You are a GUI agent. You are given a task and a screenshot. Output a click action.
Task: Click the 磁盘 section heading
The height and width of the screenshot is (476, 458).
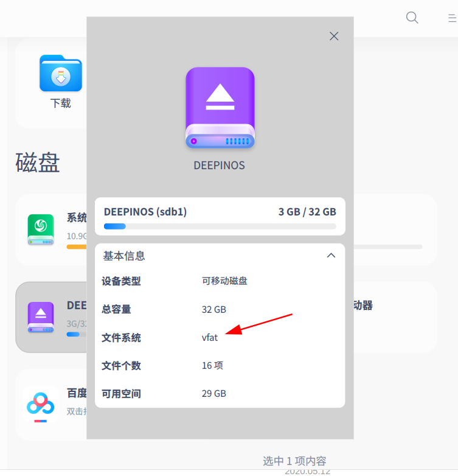pos(38,163)
